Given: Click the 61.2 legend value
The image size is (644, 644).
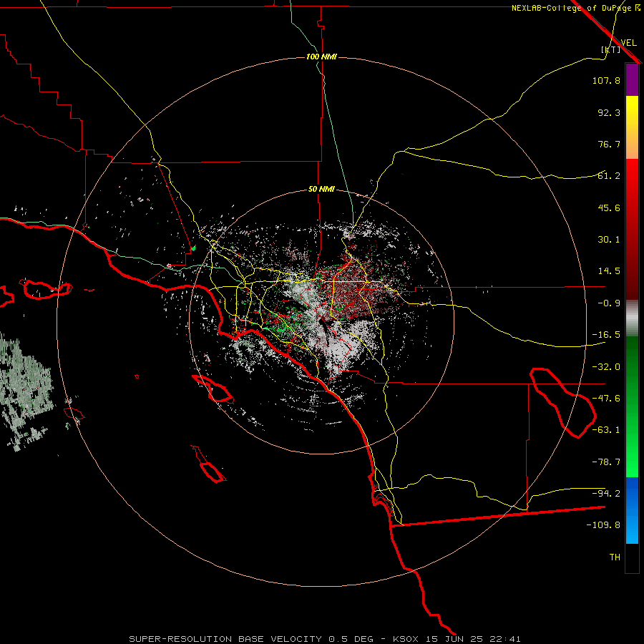Looking at the screenshot, I should 609,176.
